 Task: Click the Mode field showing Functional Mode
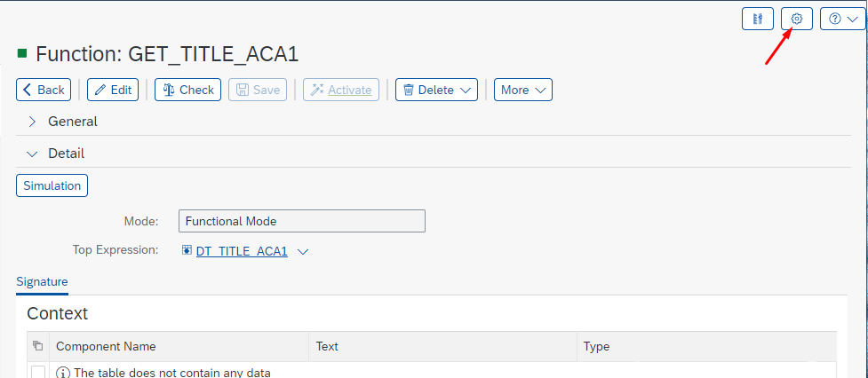(x=302, y=221)
